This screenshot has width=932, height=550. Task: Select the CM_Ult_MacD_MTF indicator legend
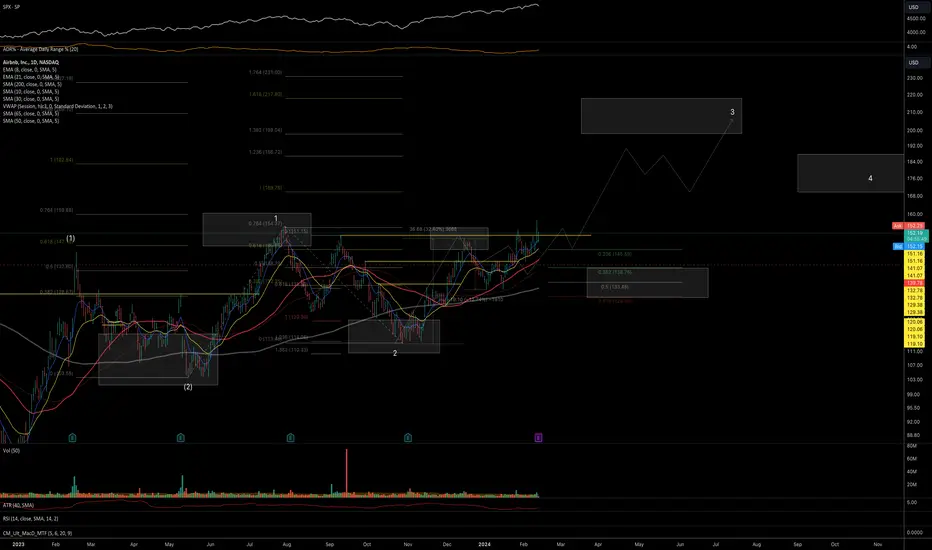coord(37,533)
